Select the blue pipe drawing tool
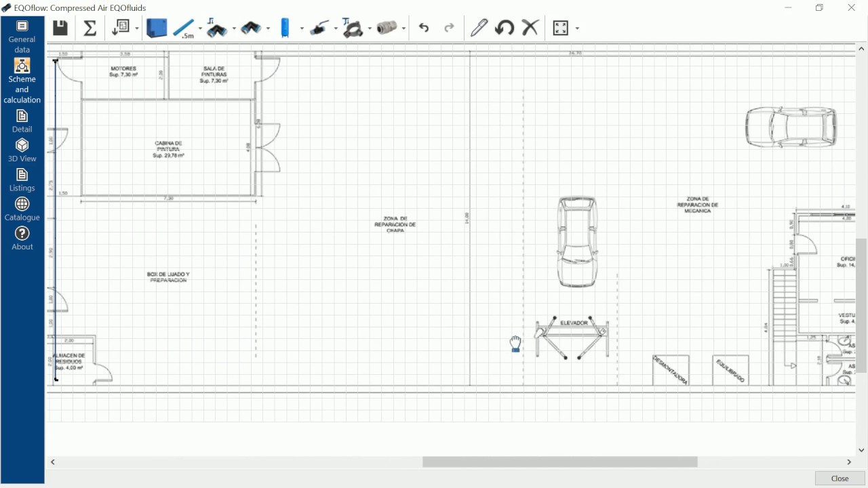The height and width of the screenshot is (488, 868). pos(184,28)
